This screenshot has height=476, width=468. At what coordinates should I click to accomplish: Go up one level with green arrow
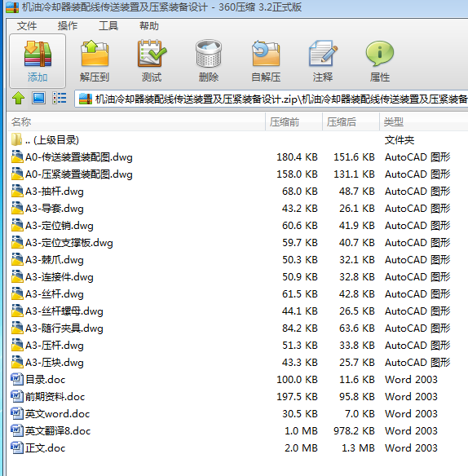pyautogui.click(x=18, y=99)
